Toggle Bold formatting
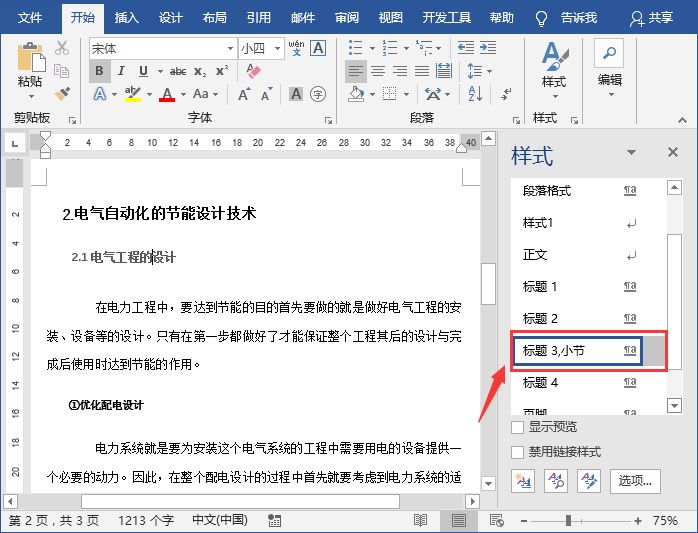Screen dimensions: 698x533 (x=100, y=71)
